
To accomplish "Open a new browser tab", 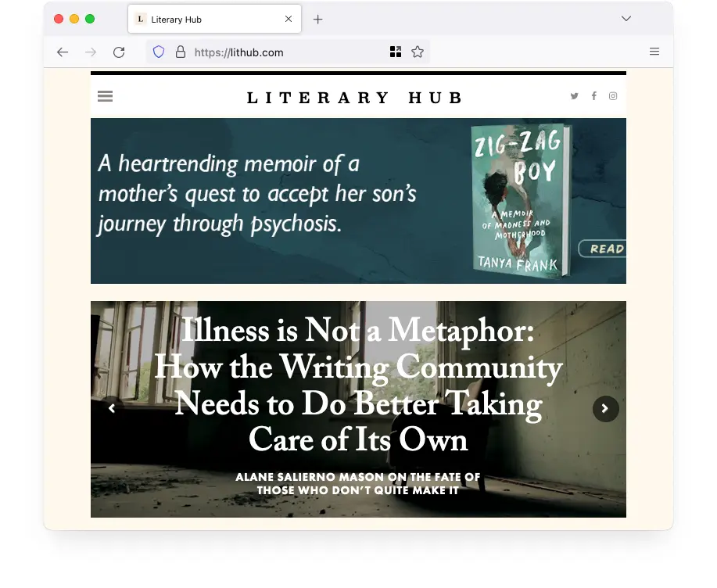I will tap(317, 20).
